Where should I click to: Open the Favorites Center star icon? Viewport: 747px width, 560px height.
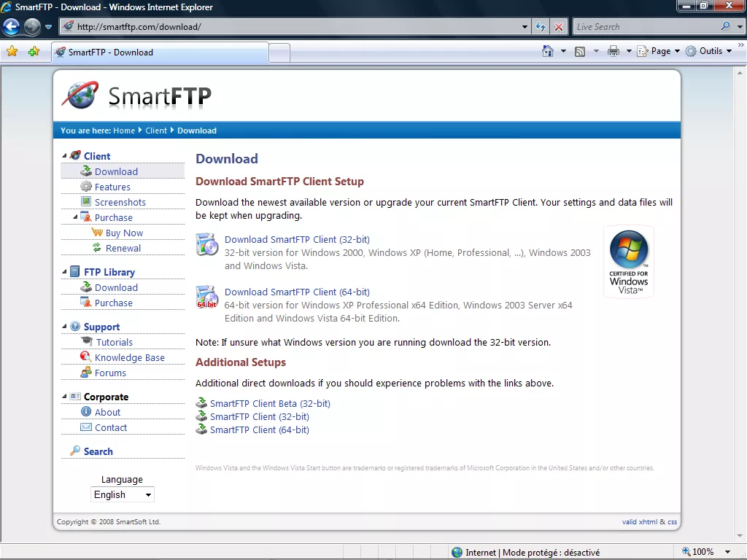tap(12, 52)
